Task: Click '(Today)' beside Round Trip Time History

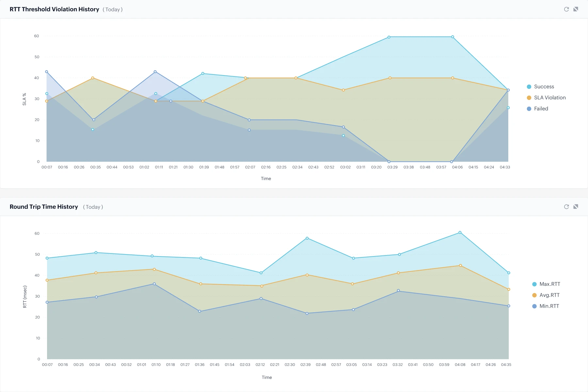Action: [x=93, y=207]
